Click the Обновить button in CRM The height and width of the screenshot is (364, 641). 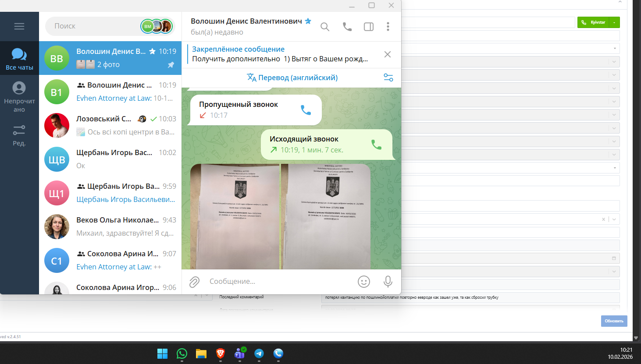pos(614,321)
